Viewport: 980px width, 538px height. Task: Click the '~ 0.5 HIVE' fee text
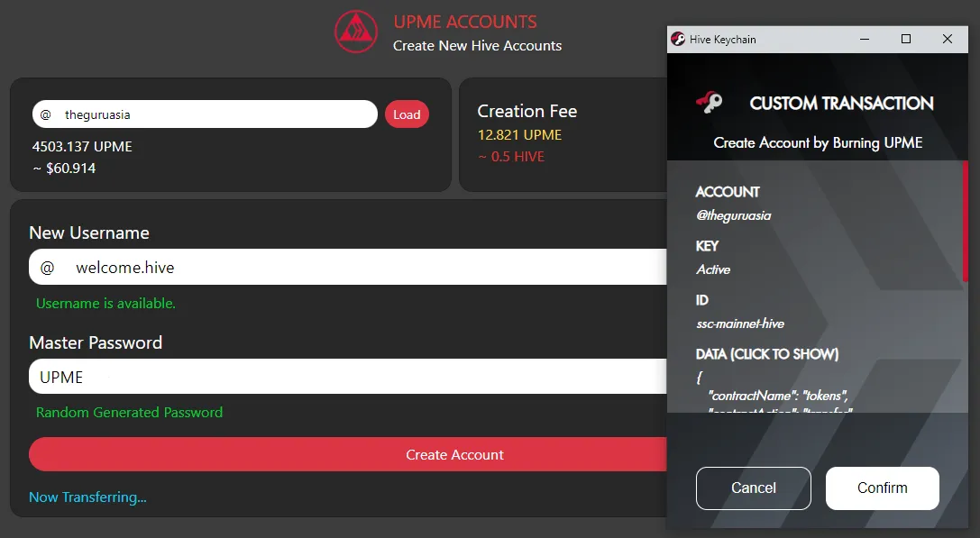pos(511,157)
